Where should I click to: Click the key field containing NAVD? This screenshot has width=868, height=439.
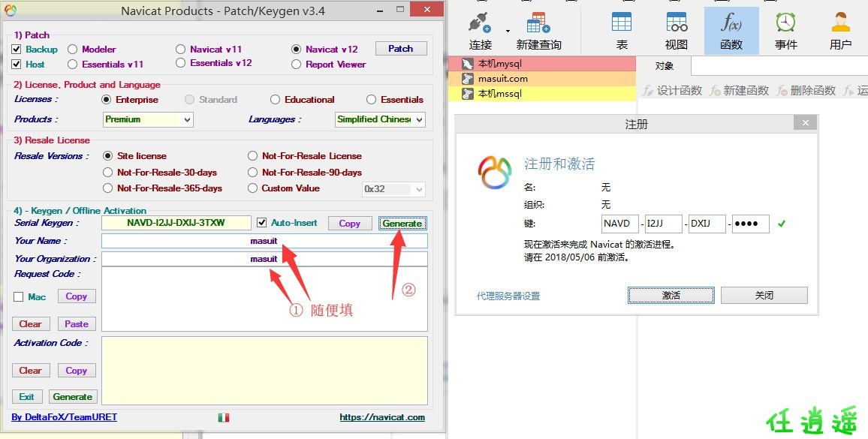620,224
